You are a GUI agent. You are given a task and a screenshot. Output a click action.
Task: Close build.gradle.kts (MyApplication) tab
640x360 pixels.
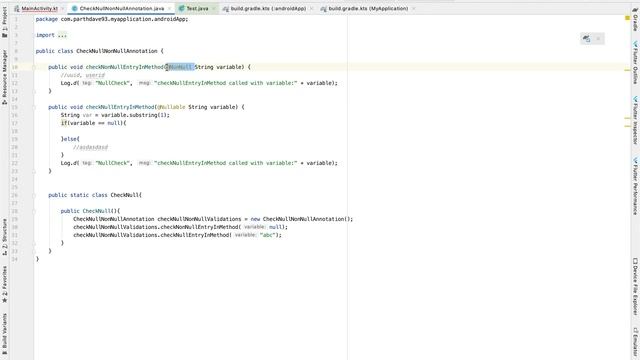click(413, 8)
